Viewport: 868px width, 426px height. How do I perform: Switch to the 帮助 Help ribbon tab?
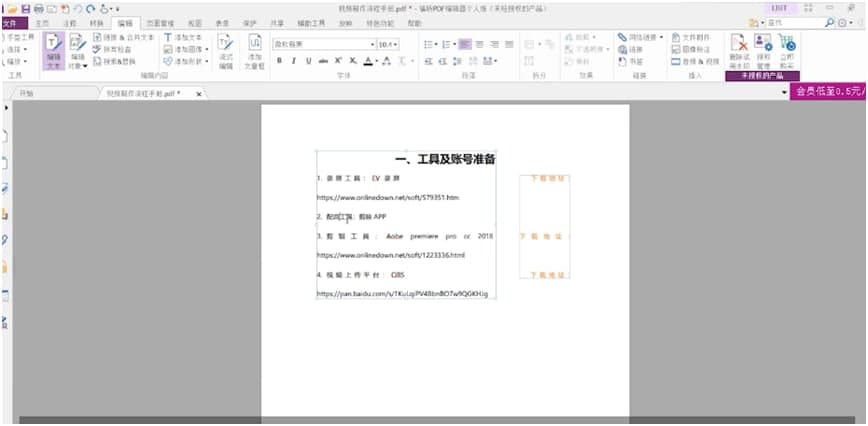point(414,24)
